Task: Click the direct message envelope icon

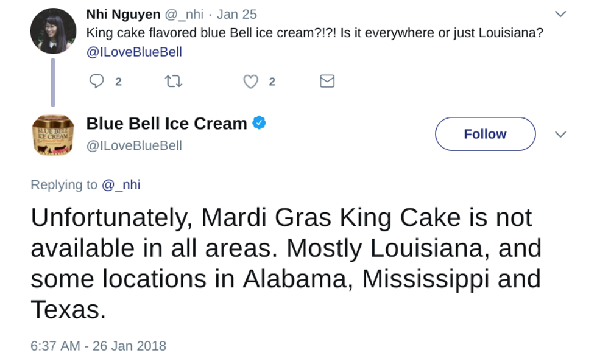Action: point(327,82)
